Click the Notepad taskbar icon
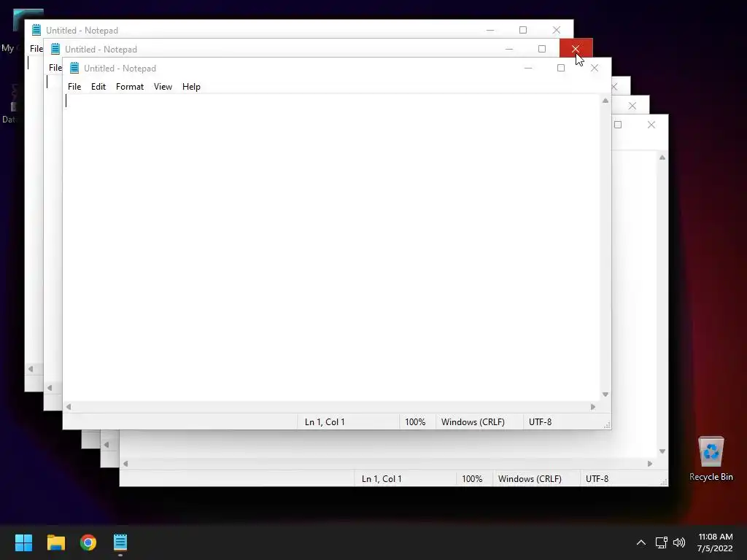 (x=120, y=542)
